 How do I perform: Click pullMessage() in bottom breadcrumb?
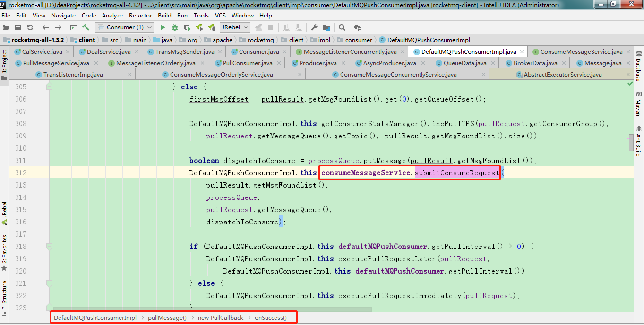click(167, 317)
